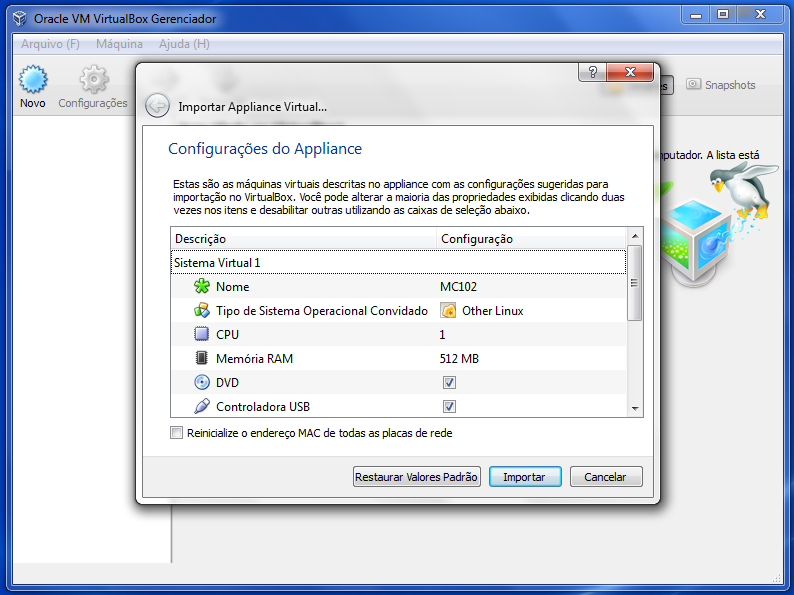
Task: Click the Configuração column header
Action: point(532,239)
